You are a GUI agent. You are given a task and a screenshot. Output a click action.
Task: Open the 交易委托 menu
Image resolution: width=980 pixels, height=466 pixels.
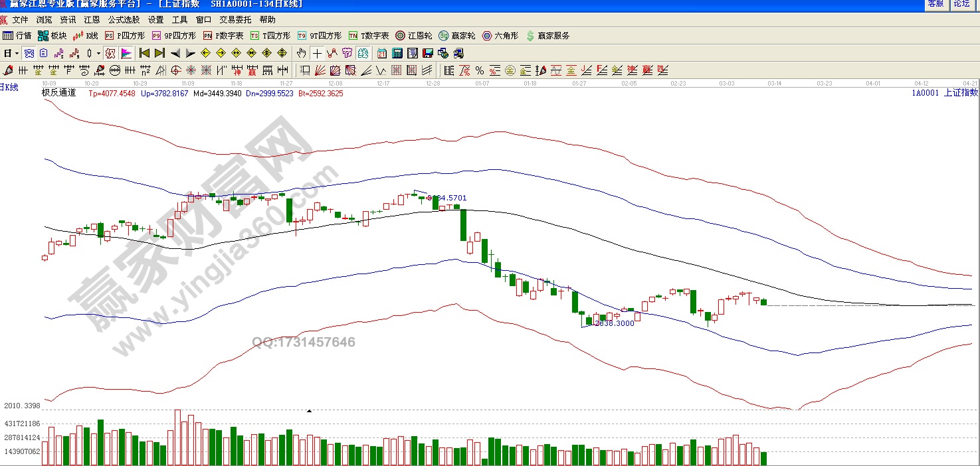coord(235,20)
